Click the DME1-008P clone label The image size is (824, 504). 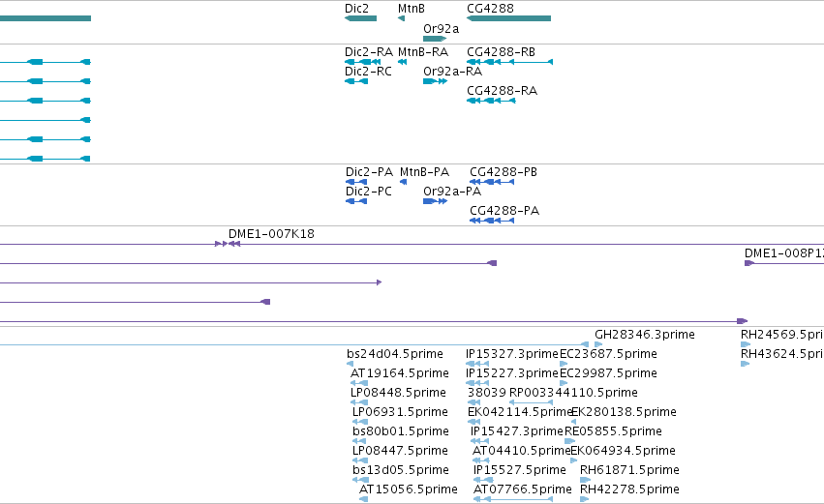[x=784, y=253]
